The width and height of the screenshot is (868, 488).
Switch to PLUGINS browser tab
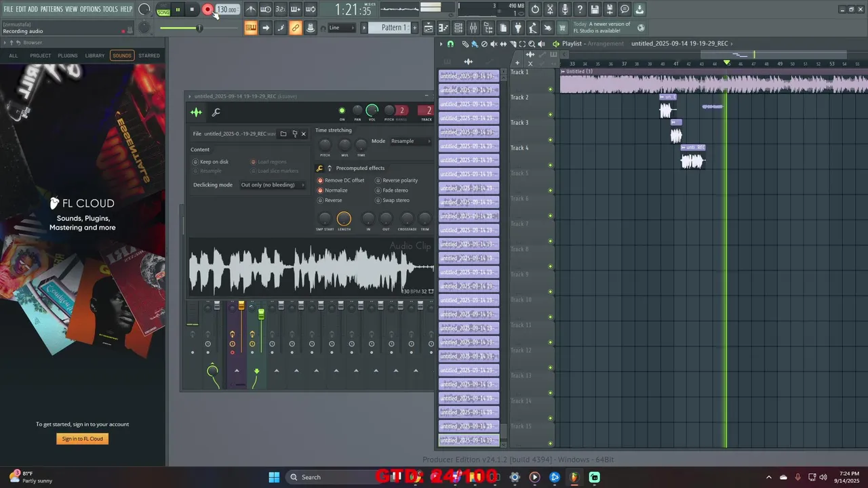click(x=67, y=56)
